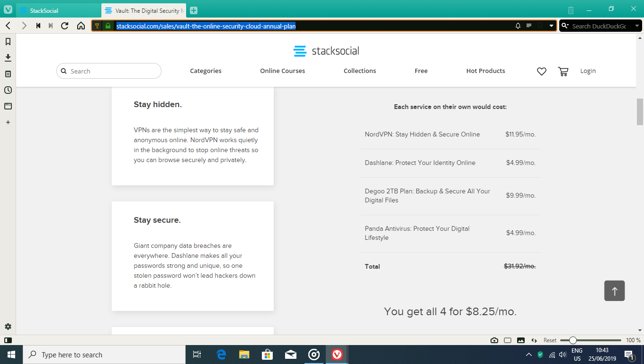644x364 pixels.
Task: Open a new tab
Action: pyautogui.click(x=193, y=10)
